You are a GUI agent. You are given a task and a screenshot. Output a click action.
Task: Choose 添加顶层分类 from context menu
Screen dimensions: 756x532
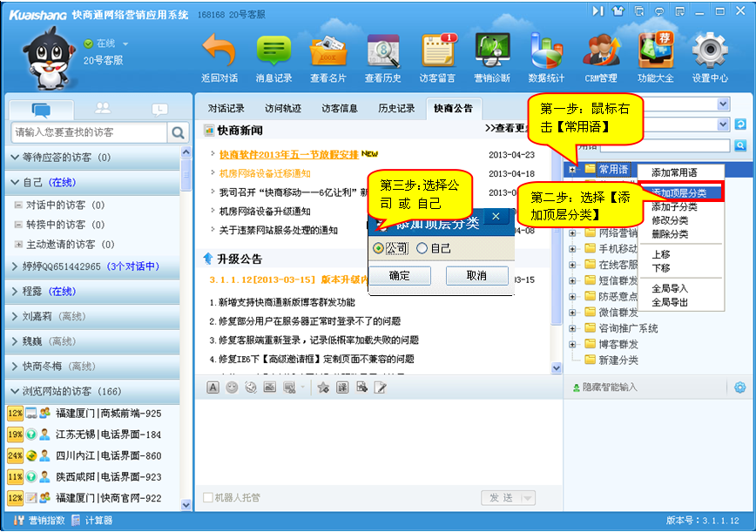pyautogui.click(x=679, y=192)
